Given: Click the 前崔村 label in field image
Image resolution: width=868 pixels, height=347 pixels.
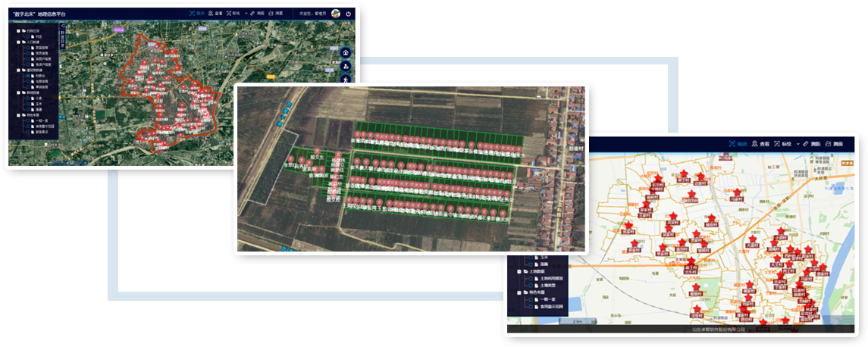Looking at the screenshot, I should click(575, 148).
